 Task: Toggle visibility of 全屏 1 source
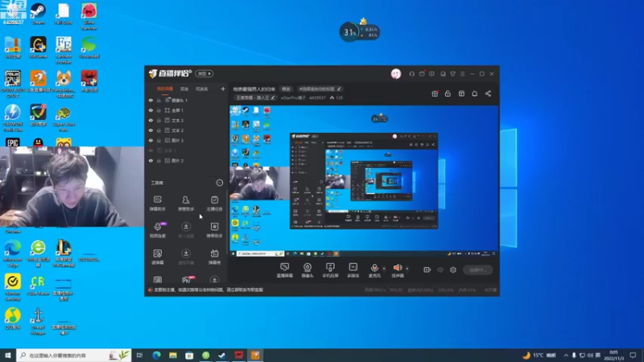(151, 110)
